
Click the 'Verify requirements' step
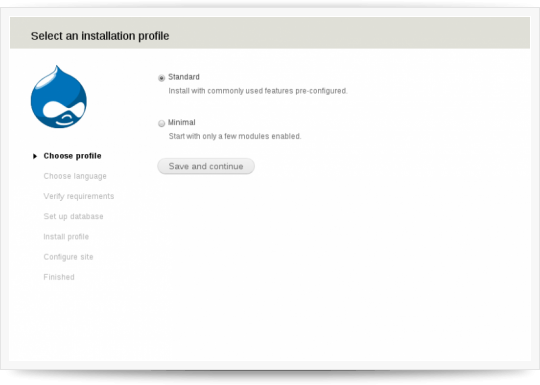point(79,196)
